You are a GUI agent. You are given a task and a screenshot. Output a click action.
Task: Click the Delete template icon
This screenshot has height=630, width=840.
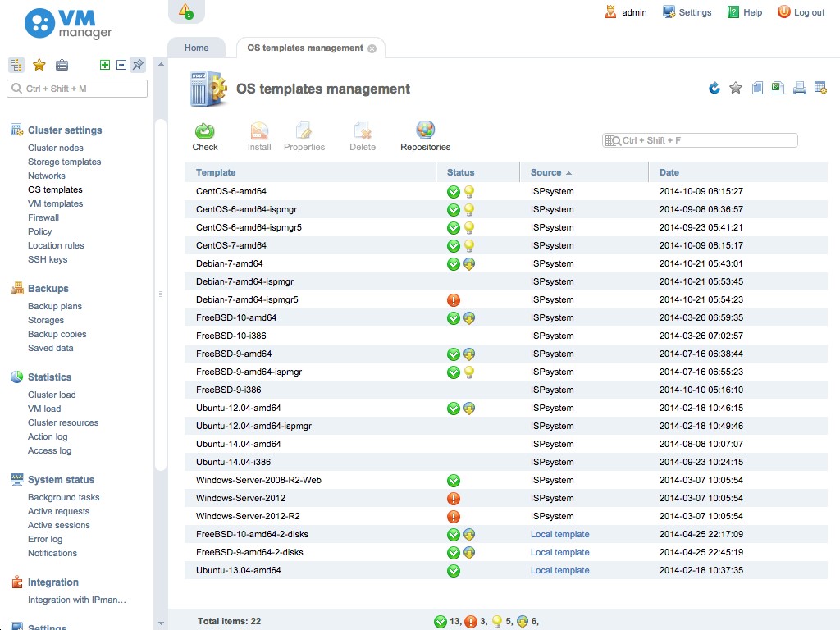click(x=362, y=134)
